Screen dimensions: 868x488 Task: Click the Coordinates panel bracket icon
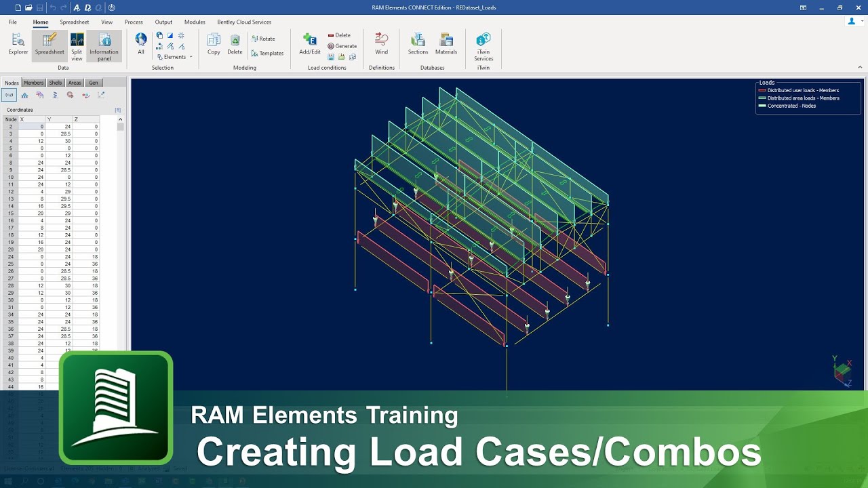pos(118,110)
